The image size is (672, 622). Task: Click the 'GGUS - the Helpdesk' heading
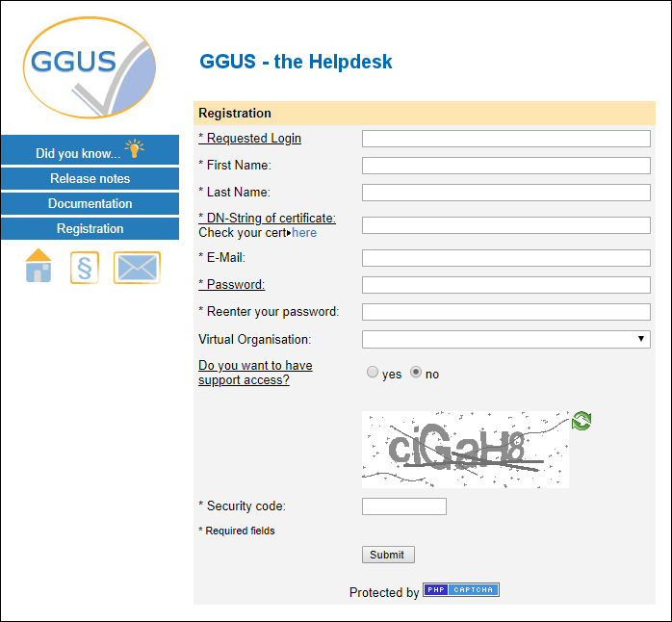pos(296,62)
